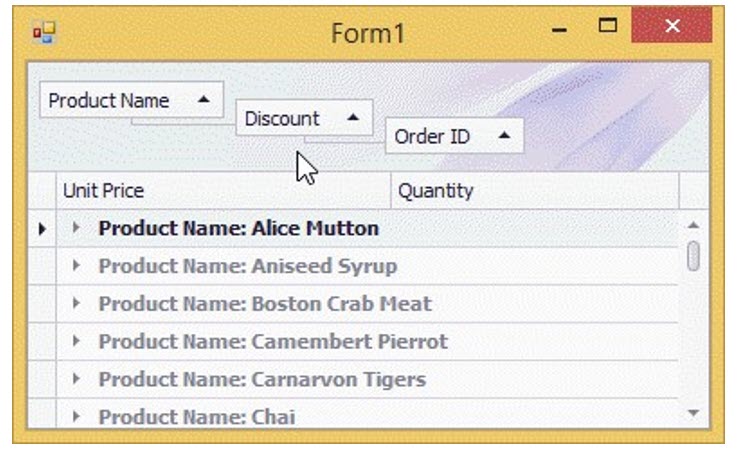Click sort arrow on Order ID group box
The image size is (754, 464).
pyautogui.click(x=504, y=136)
